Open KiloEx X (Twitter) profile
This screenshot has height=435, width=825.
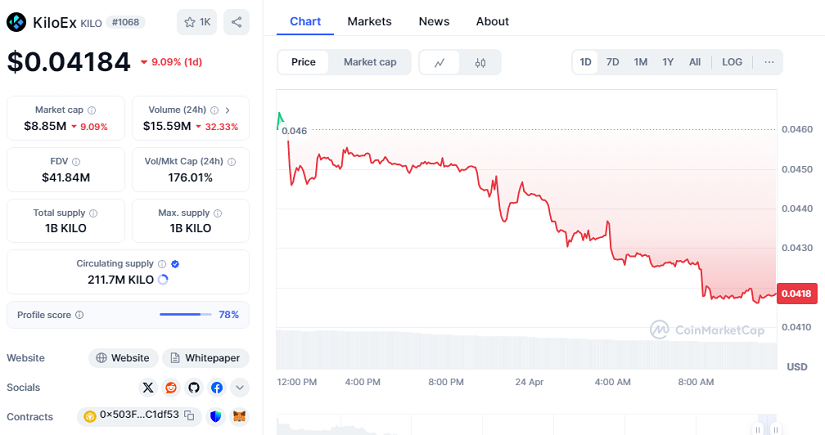tap(149, 387)
